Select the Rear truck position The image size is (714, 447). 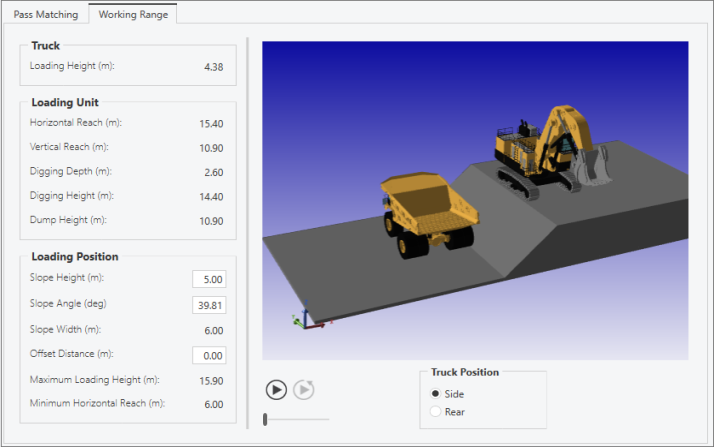point(435,411)
